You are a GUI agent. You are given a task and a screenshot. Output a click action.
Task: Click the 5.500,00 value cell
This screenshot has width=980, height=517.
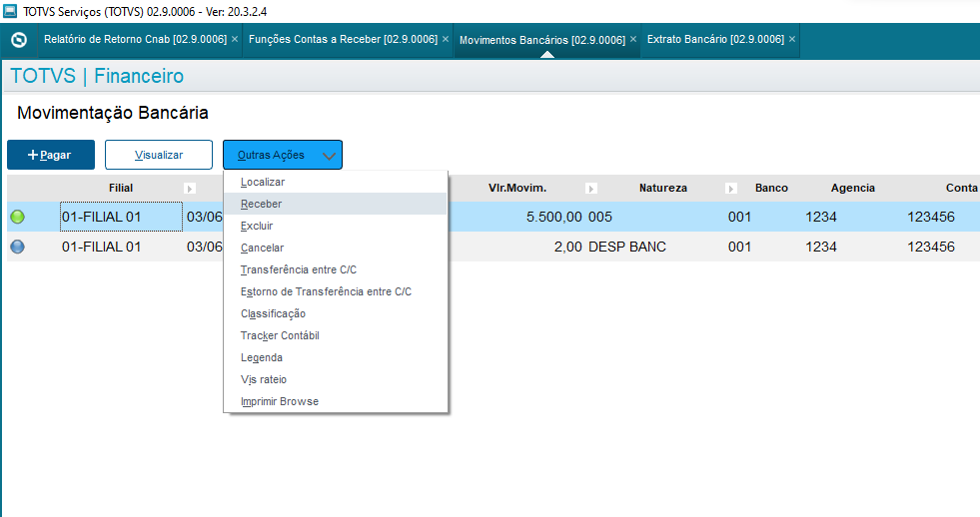pyautogui.click(x=553, y=217)
